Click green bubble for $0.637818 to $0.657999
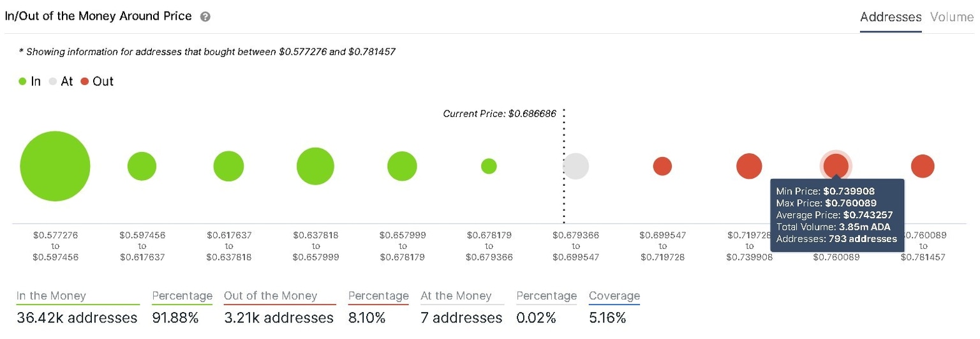The image size is (980, 339). [x=315, y=167]
